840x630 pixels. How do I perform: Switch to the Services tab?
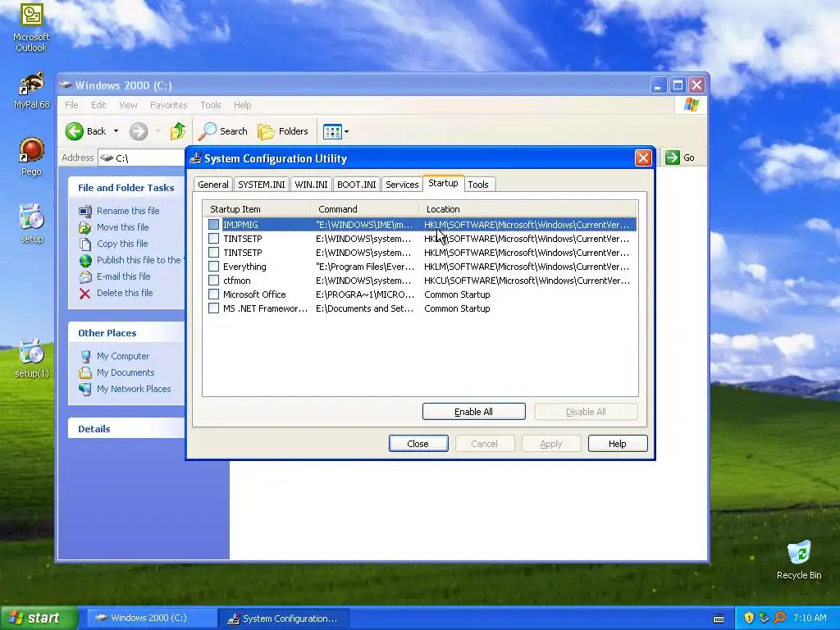pyautogui.click(x=402, y=185)
